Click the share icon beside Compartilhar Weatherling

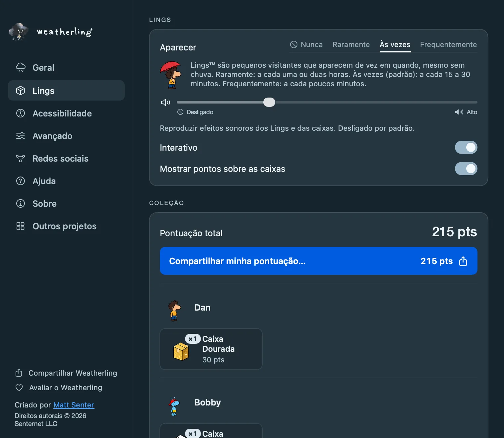(x=19, y=373)
